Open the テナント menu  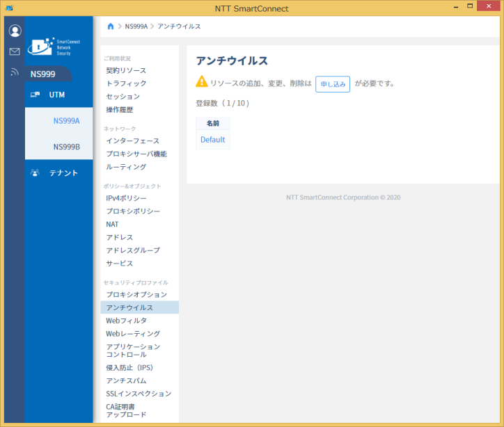coord(58,172)
